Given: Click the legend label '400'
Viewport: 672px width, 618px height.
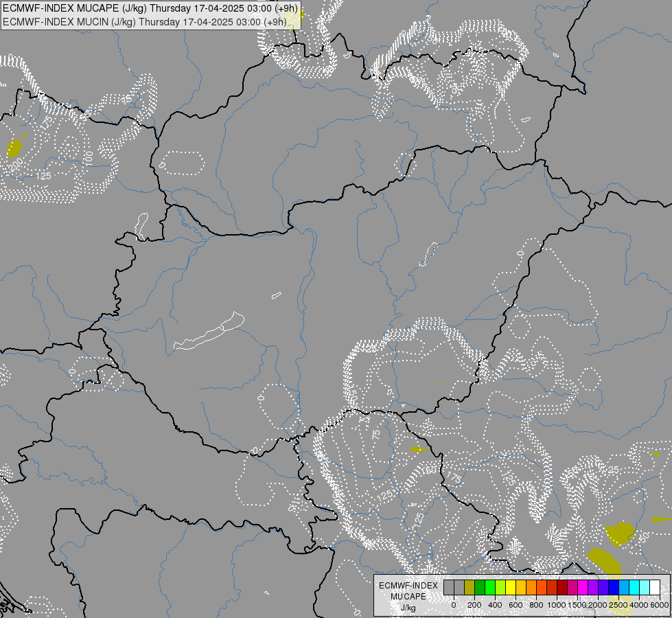Looking at the screenshot, I should (x=495, y=605).
